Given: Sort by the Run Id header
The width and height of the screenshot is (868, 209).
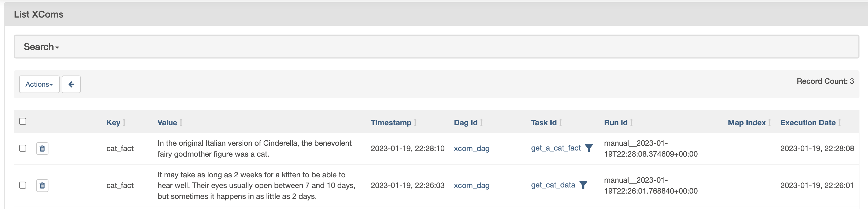Looking at the screenshot, I should pyautogui.click(x=616, y=123).
